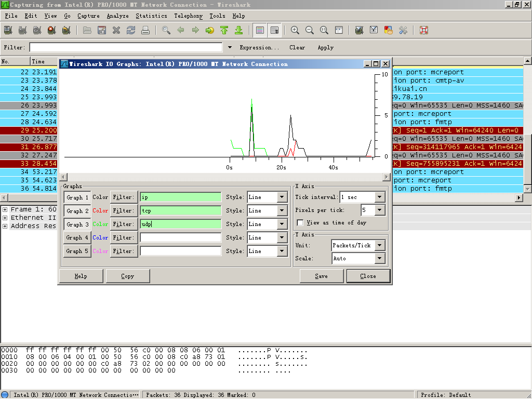Viewport: 532px width, 399px height.
Task: Click the blue Graph 4 Color label
Action: tap(100, 237)
